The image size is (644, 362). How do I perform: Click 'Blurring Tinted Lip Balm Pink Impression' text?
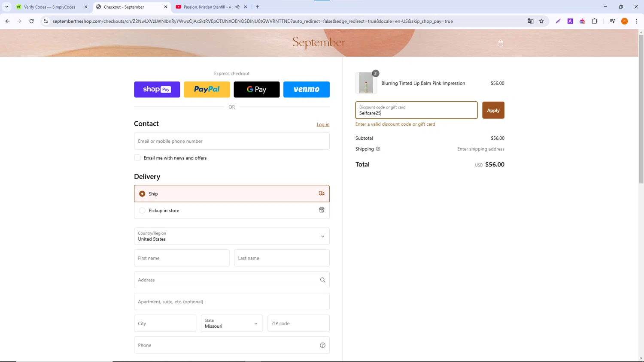coord(423,83)
